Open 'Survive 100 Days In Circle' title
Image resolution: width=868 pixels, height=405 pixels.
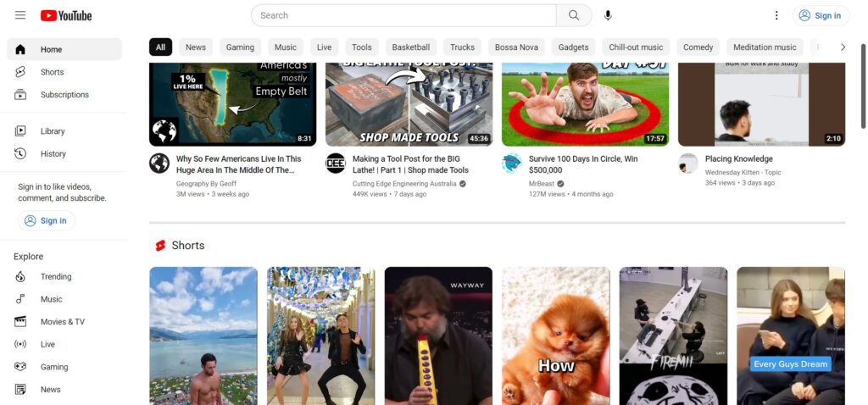coord(583,164)
